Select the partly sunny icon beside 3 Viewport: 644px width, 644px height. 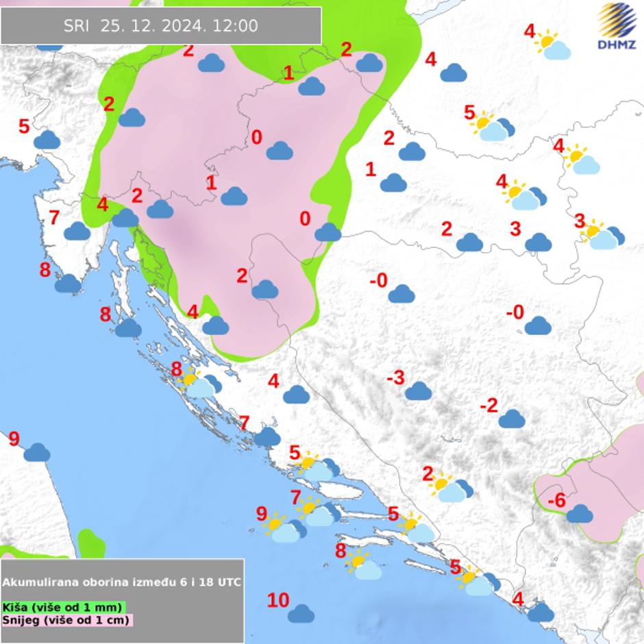point(603,236)
